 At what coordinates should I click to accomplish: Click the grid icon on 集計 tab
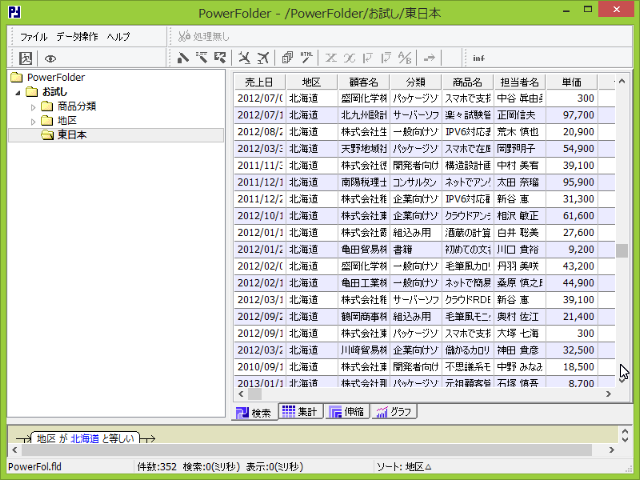[288, 411]
